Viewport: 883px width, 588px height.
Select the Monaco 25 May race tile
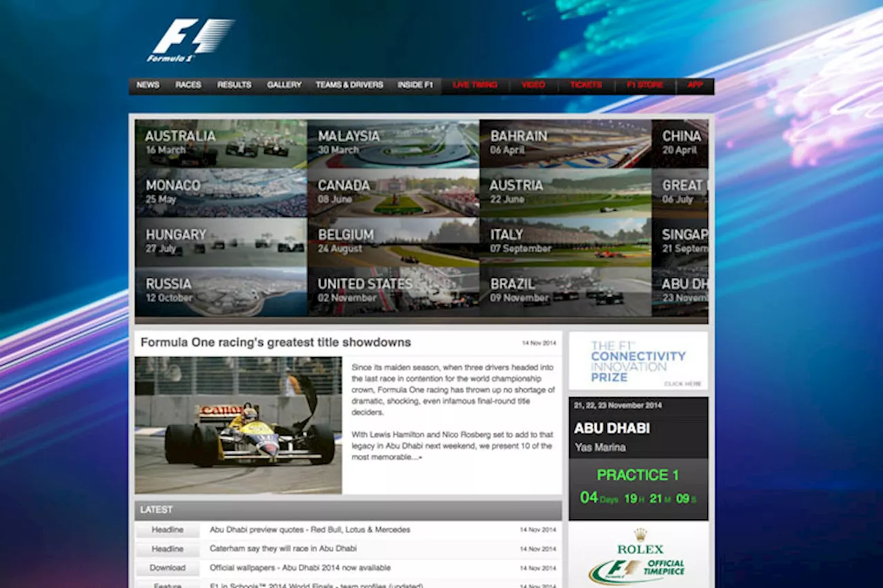(221, 194)
